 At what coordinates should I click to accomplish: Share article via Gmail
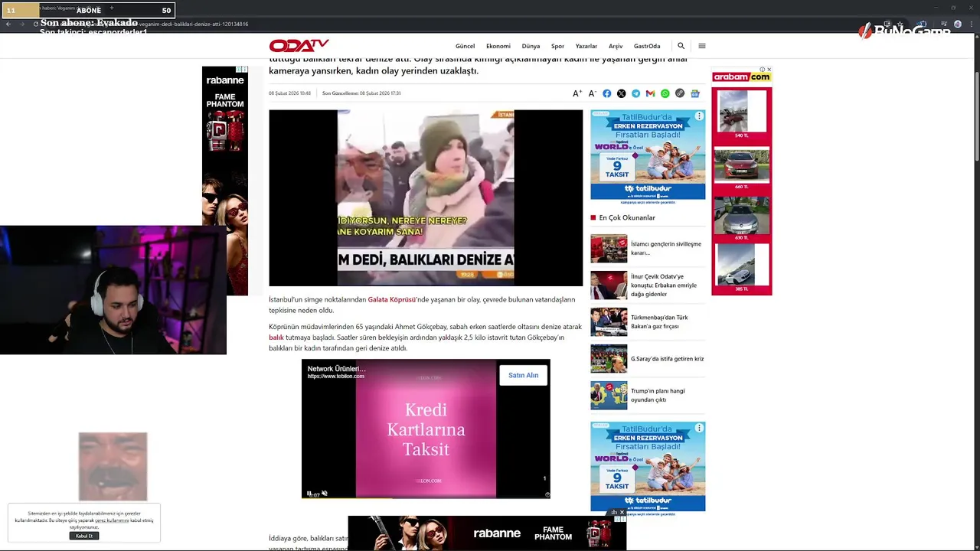point(650,93)
